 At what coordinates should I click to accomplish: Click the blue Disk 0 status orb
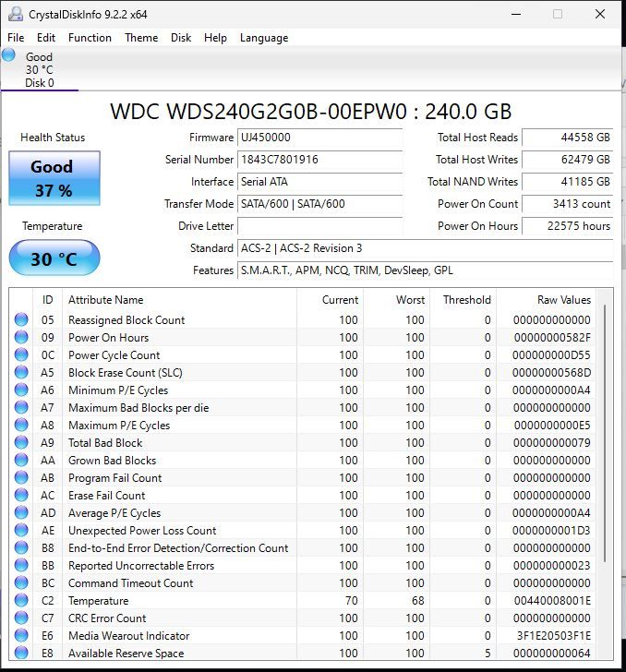[x=8, y=55]
